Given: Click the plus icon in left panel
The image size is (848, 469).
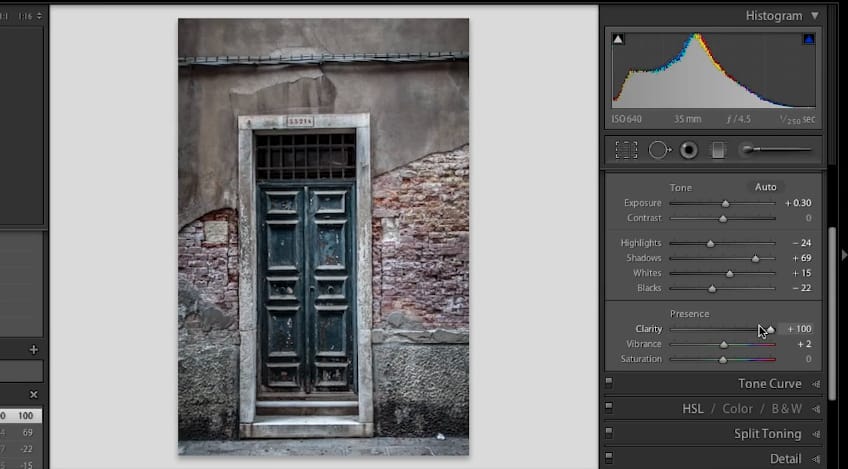Looking at the screenshot, I should (x=34, y=350).
